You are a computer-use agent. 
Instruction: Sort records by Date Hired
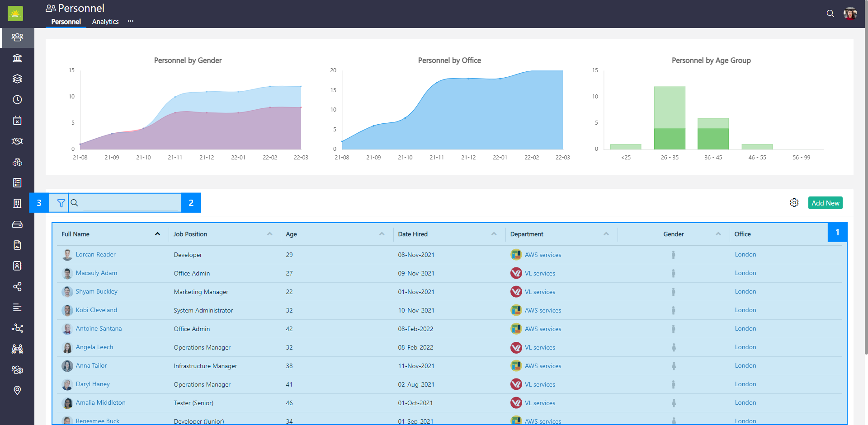(493, 234)
